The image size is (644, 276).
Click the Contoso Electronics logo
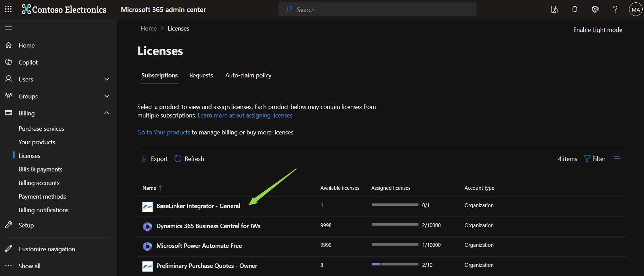64,10
